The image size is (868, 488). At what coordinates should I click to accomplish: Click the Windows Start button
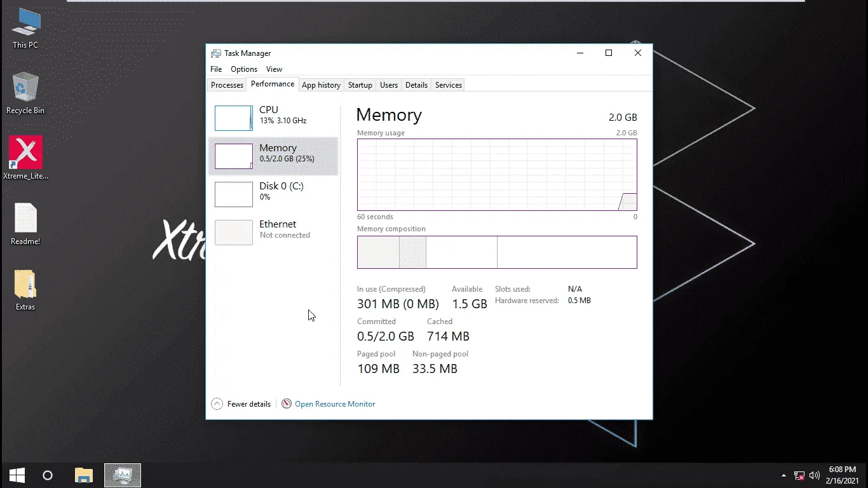pos(17,475)
